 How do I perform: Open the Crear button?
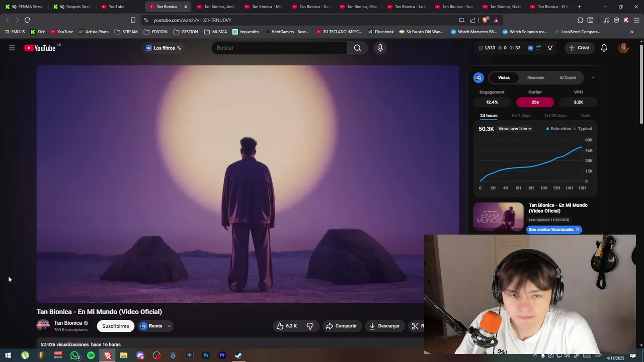[579, 48]
